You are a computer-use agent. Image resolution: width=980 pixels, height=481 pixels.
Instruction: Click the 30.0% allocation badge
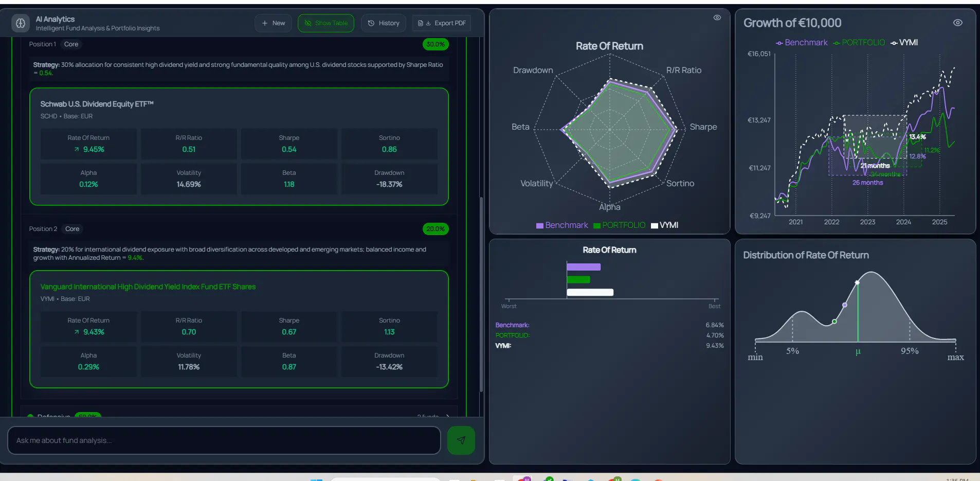pos(435,44)
